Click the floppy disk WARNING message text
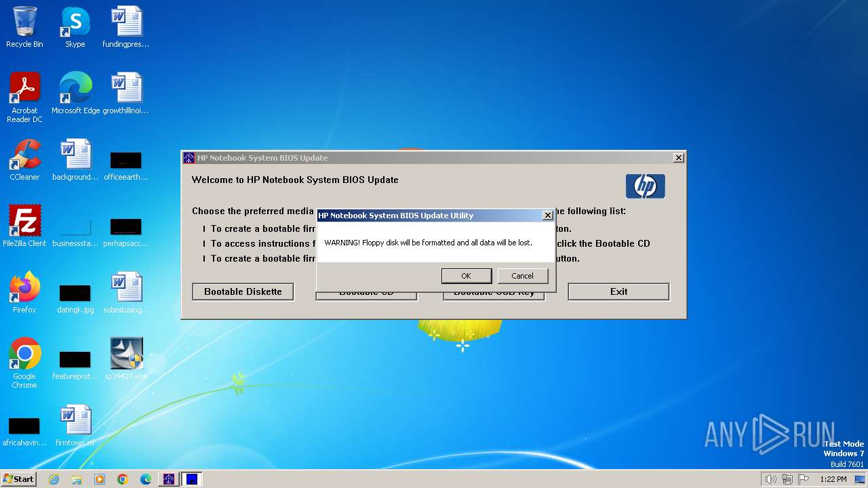The height and width of the screenshot is (488, 868). pos(428,243)
